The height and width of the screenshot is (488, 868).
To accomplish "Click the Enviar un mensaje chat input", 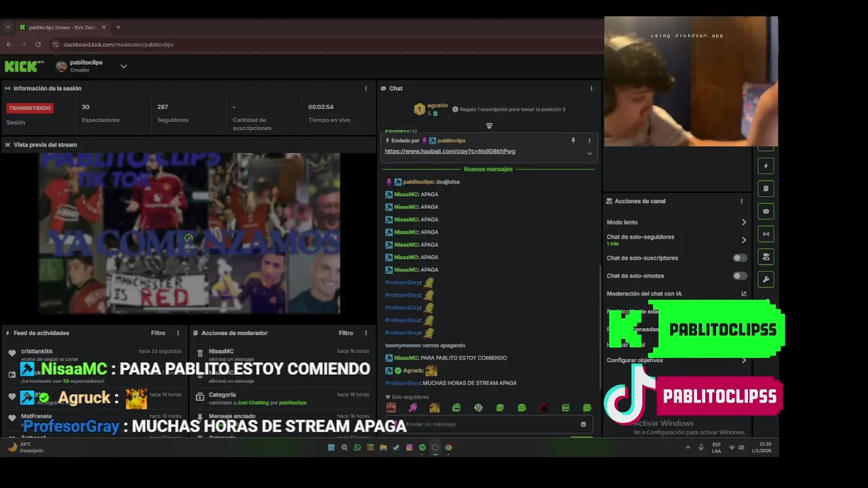I will tap(490, 424).
